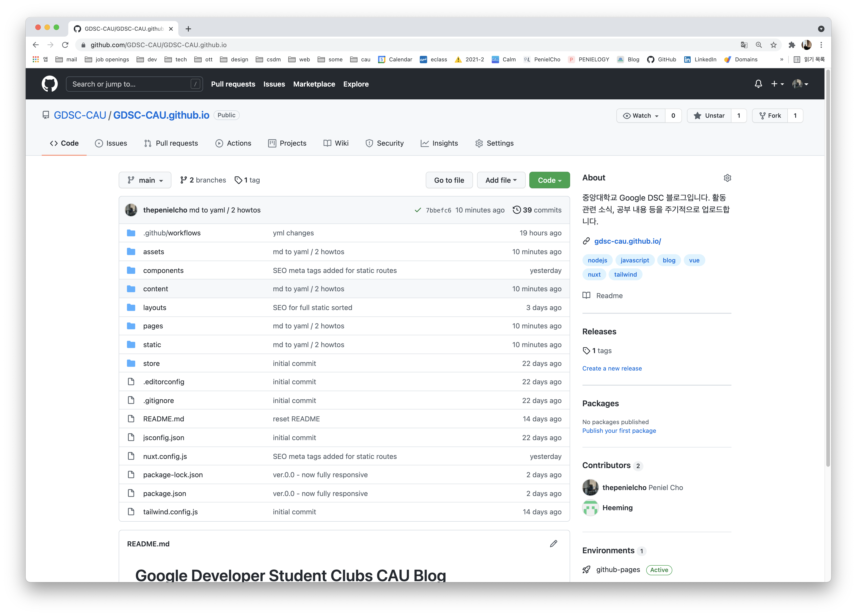Click the GitHub octocat home logo
The height and width of the screenshot is (616, 857).
click(x=49, y=84)
